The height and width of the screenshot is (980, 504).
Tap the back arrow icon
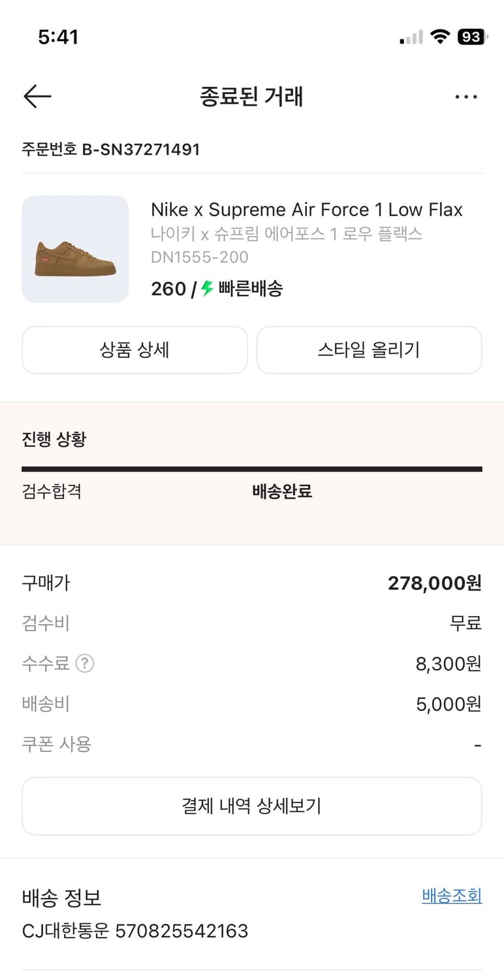pos(37,97)
